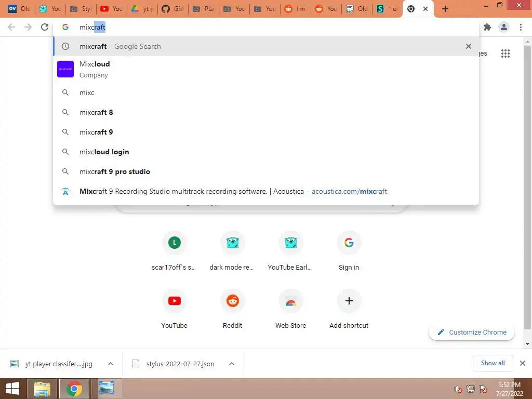532x399 pixels.
Task: Click the scrollbar down arrow
Action: tap(527, 344)
